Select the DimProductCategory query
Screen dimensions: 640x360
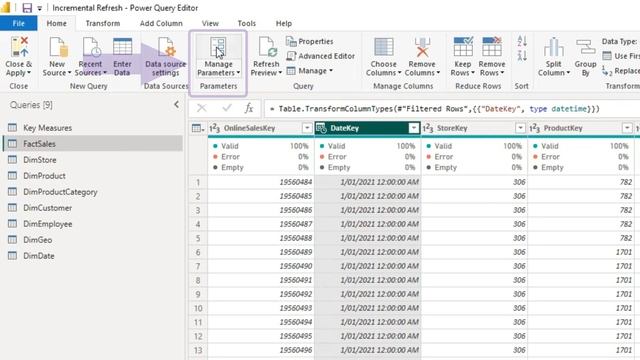pos(92,191)
